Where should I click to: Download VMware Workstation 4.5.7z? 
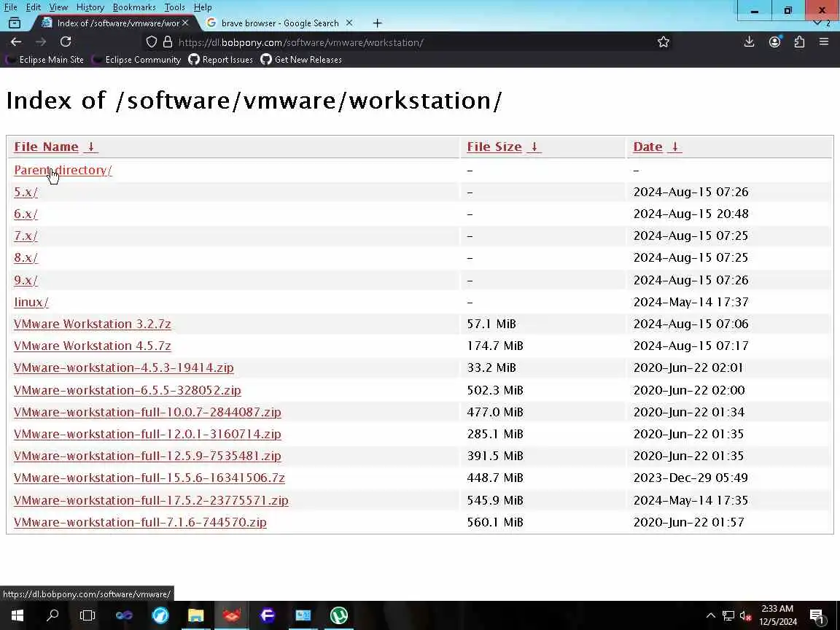click(92, 346)
